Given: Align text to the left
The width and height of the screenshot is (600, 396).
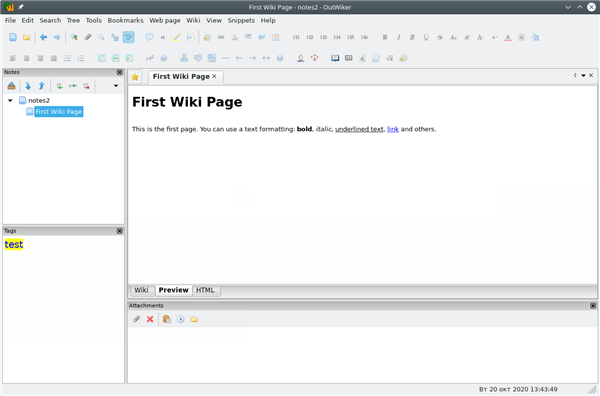Looking at the screenshot, I should click(13, 58).
